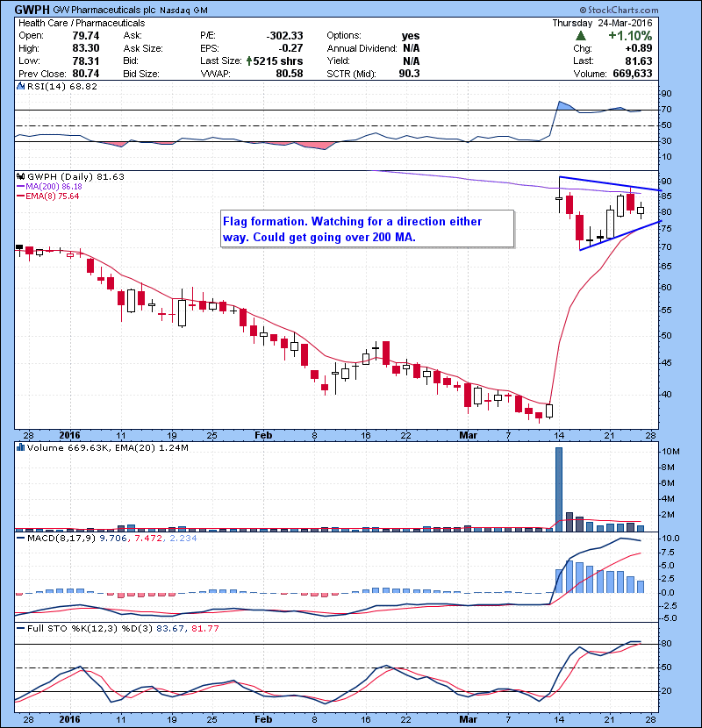
Task: Click the EPS value -0.27
Action: click(290, 48)
